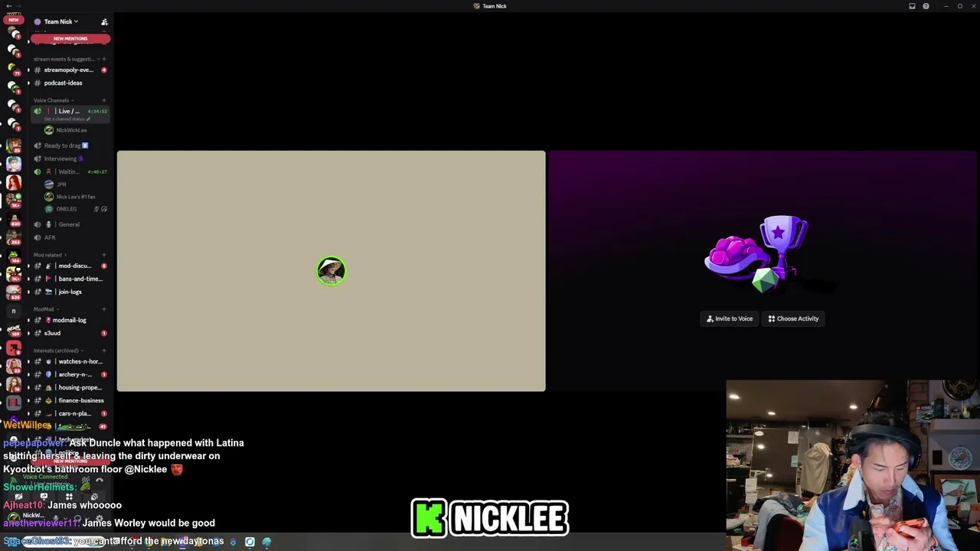Click the invite members icon beside Team Nick
This screenshot has width=980, height=551.
pyautogui.click(x=104, y=22)
